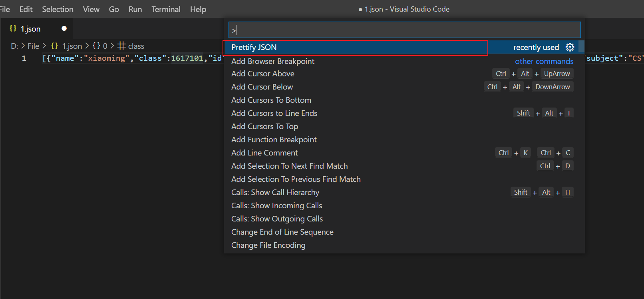Screen dimensions: 644x299
Task: Click the 'recently used' label
Action: [536, 47]
